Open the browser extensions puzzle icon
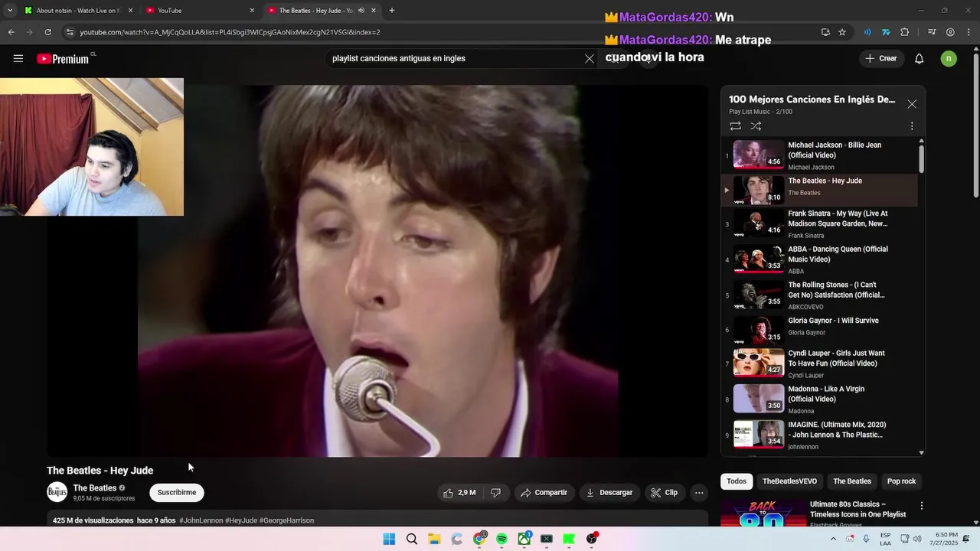The height and width of the screenshot is (551, 980). pyautogui.click(x=905, y=32)
